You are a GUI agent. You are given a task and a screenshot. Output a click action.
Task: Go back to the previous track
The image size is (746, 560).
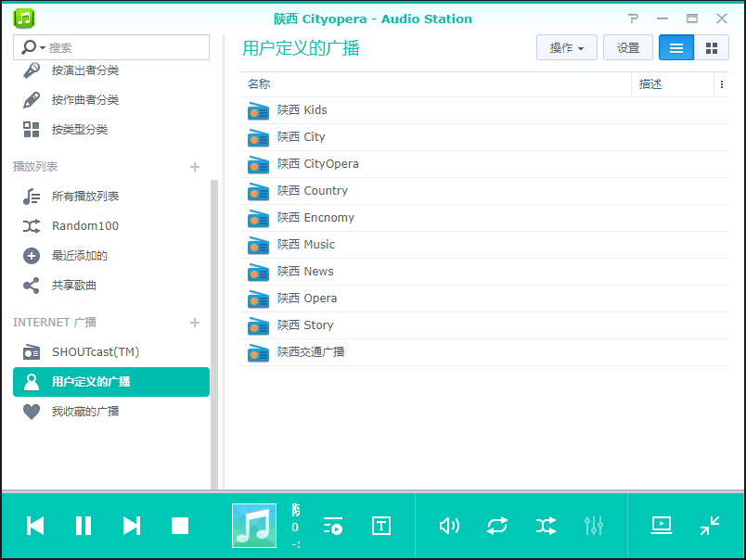pyautogui.click(x=35, y=526)
